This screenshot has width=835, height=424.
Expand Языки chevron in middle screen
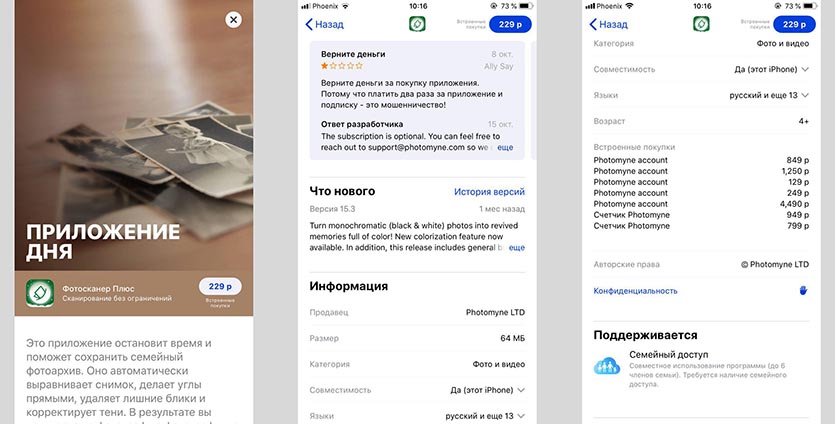(521, 416)
